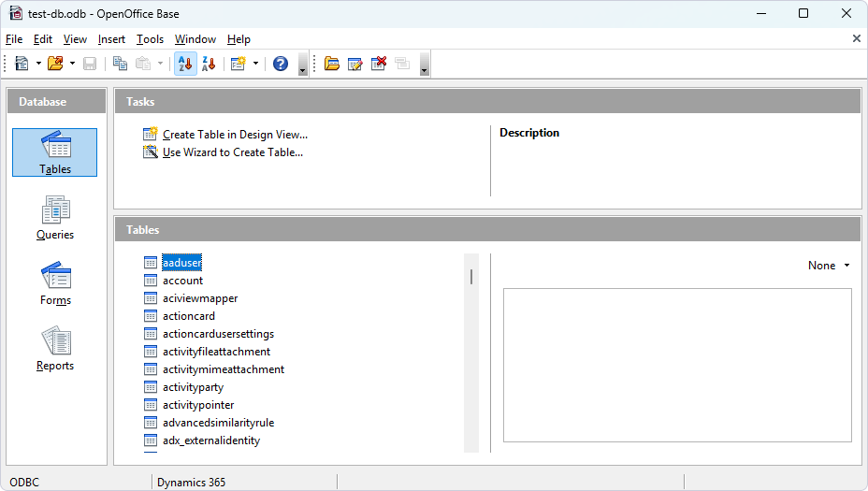Open the Window menu
Image resolution: width=868 pixels, height=491 pixels.
[195, 39]
